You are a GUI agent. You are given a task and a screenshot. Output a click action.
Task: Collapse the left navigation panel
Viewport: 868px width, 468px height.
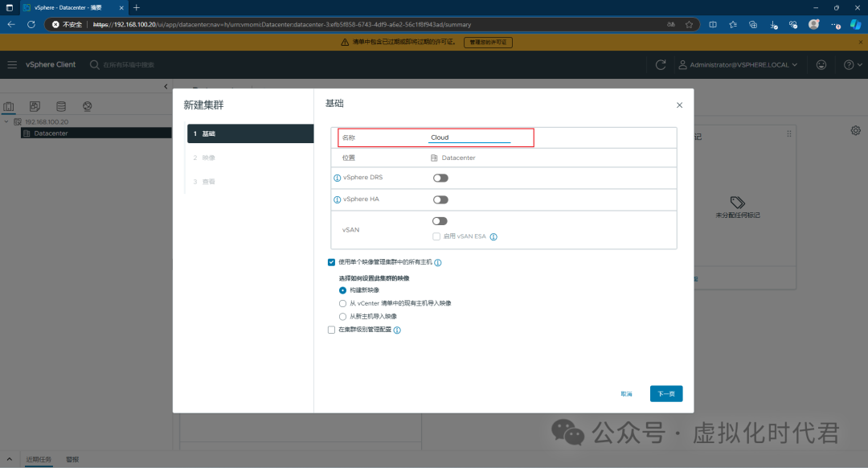coord(166,86)
